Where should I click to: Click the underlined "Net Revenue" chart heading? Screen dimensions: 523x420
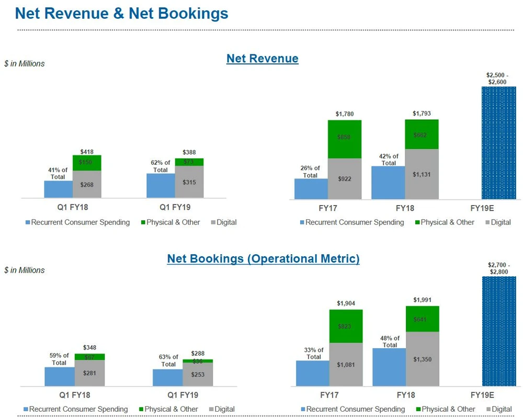262,59
